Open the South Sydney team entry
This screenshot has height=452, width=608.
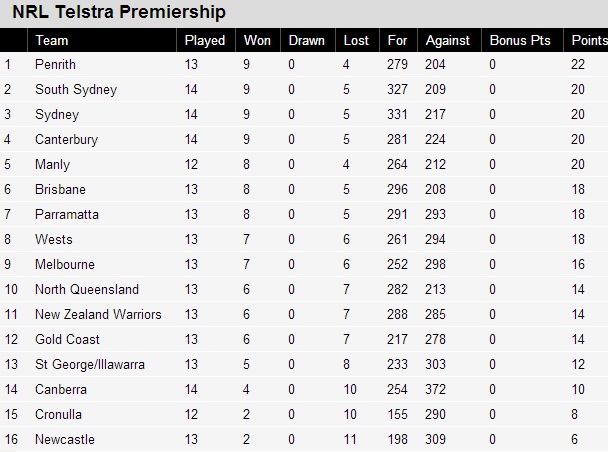76,90
